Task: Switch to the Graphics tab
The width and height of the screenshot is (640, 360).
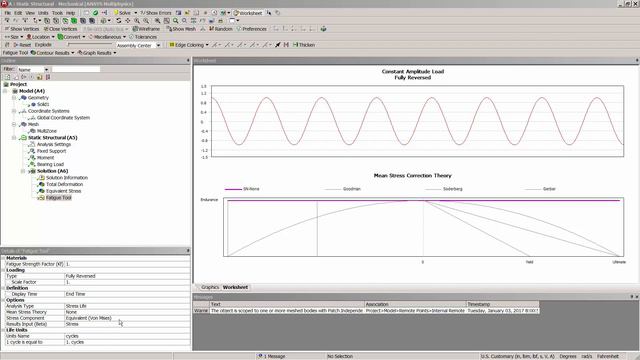Action: tap(210, 287)
